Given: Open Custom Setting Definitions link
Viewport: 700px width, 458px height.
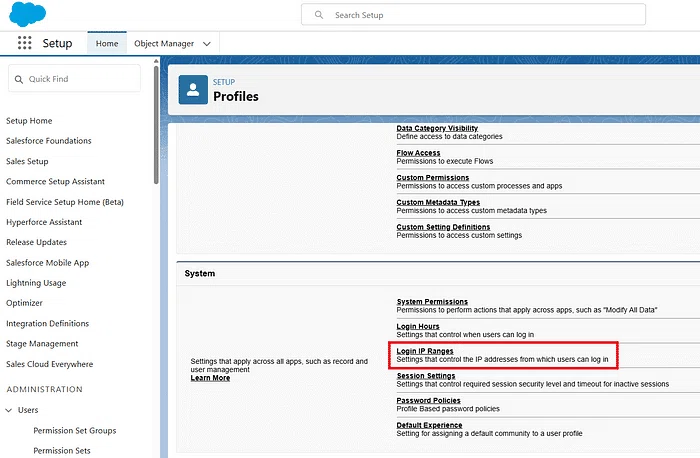Looking at the screenshot, I should 443,227.
